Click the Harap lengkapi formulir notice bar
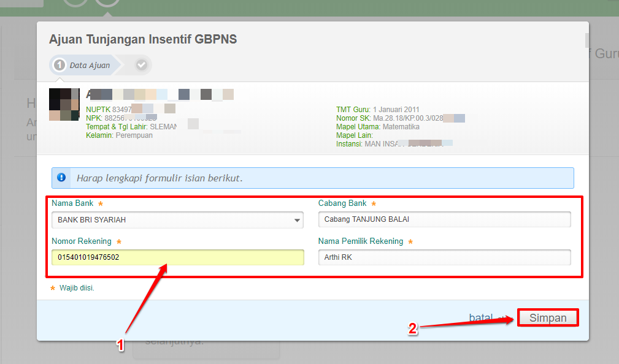The width and height of the screenshot is (619, 364). tap(313, 178)
